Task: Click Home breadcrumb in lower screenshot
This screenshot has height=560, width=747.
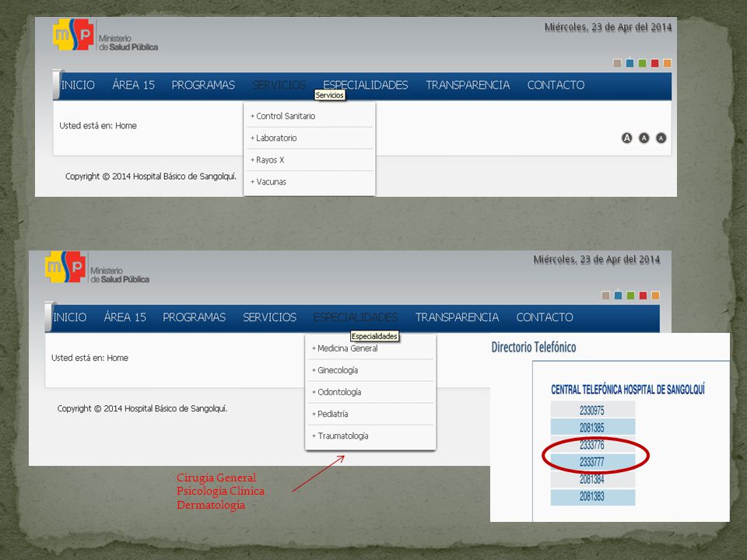Action: click(x=117, y=358)
